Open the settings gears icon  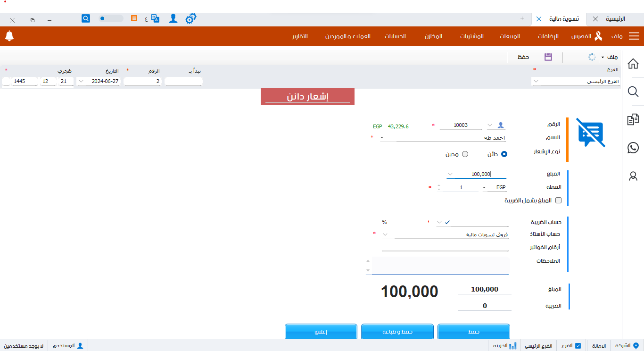pos(190,19)
